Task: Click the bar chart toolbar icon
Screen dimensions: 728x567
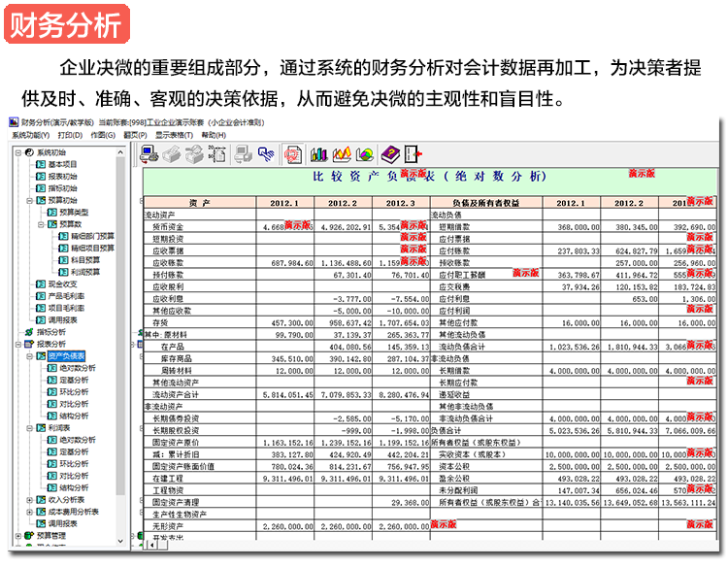Action: coord(318,153)
